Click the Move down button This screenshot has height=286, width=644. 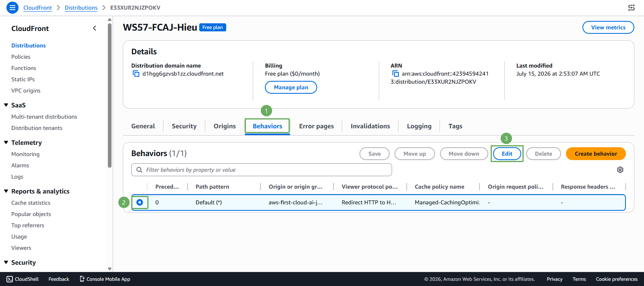coord(464,154)
